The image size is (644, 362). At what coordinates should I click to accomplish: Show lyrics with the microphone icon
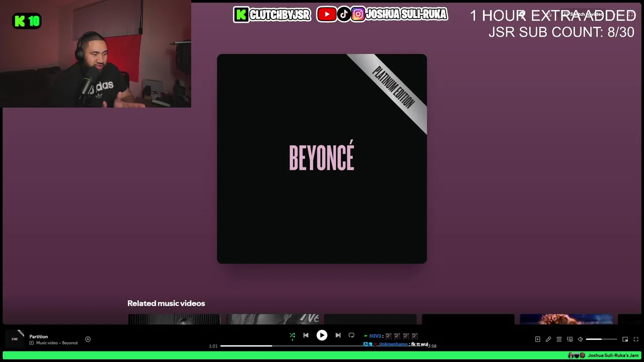548,339
